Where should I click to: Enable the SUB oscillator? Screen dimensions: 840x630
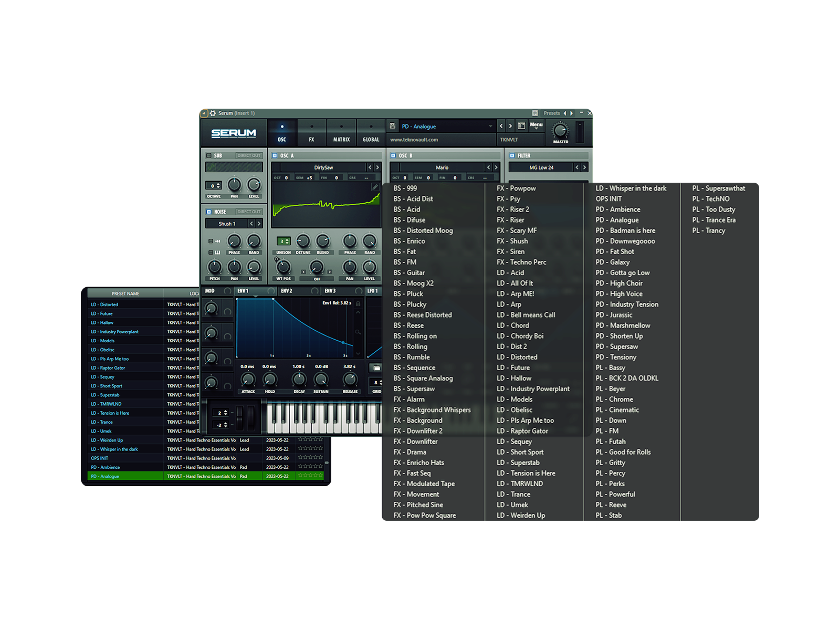point(209,155)
